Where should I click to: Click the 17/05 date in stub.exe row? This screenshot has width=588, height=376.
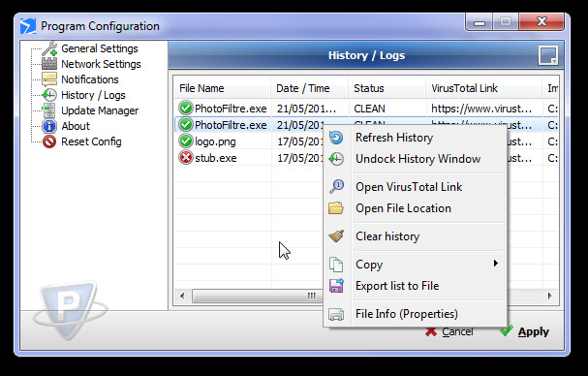point(300,158)
